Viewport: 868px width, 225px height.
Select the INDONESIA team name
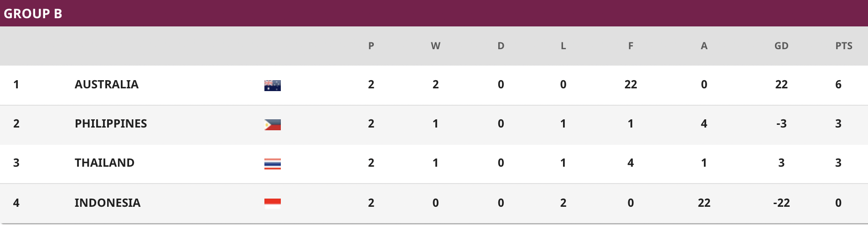coord(108,203)
